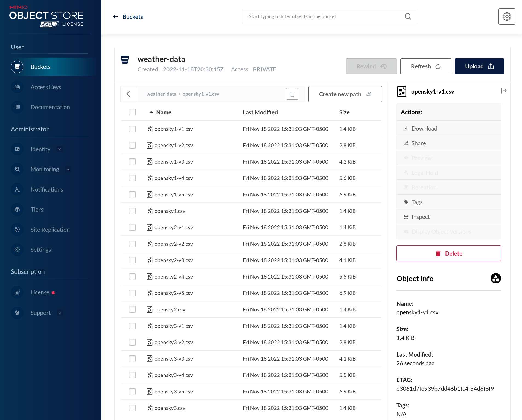This screenshot has width=522, height=420.
Task: Expand the Monitoring submenu chevron
Action: 68,169
